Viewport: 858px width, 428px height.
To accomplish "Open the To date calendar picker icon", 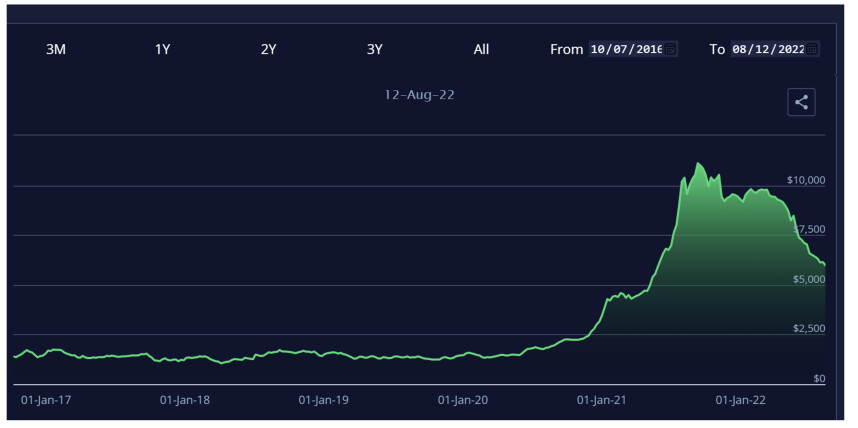I will click(x=812, y=49).
